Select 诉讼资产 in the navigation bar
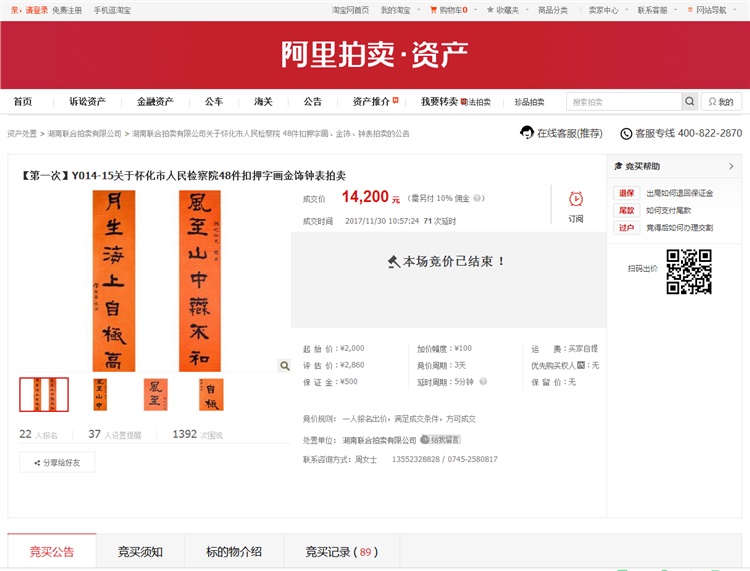Viewport: 750px width, 571px height. coord(87,102)
